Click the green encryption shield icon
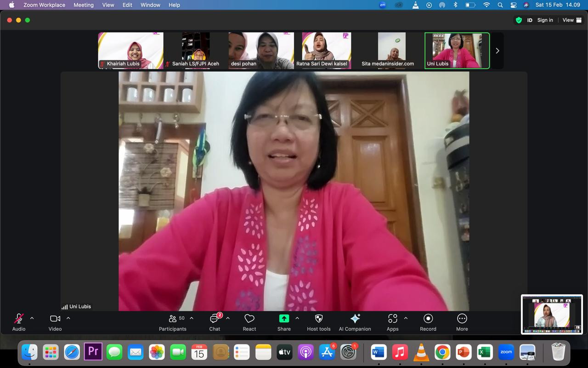Viewport: 588px width, 368px height. [519, 20]
